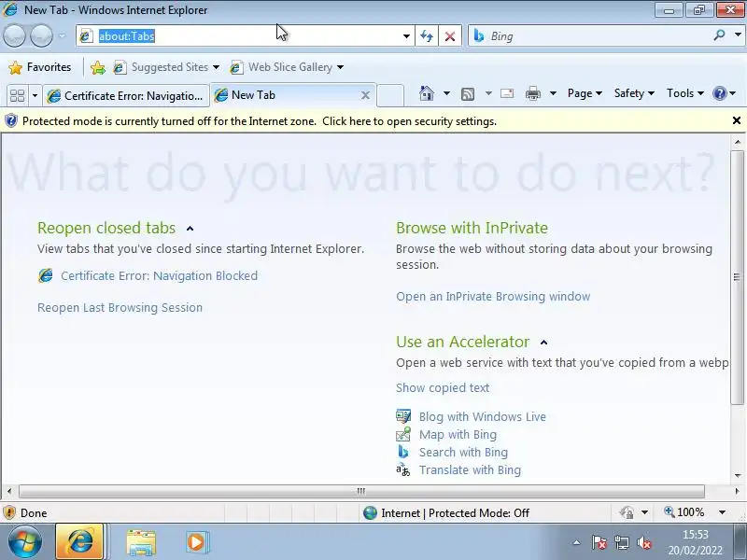747x560 pixels.
Task: Open the Web Slice Gallery link
Action: coord(287,67)
